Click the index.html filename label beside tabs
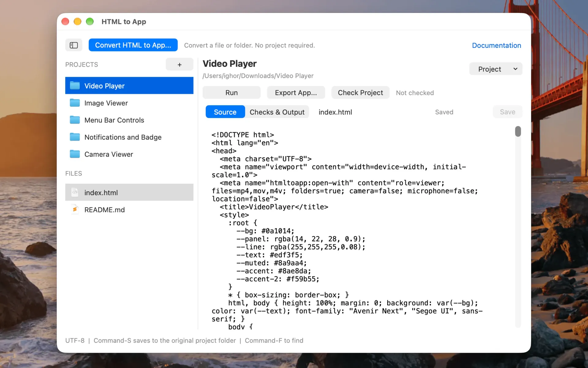Image resolution: width=588 pixels, height=368 pixels. coord(335,112)
